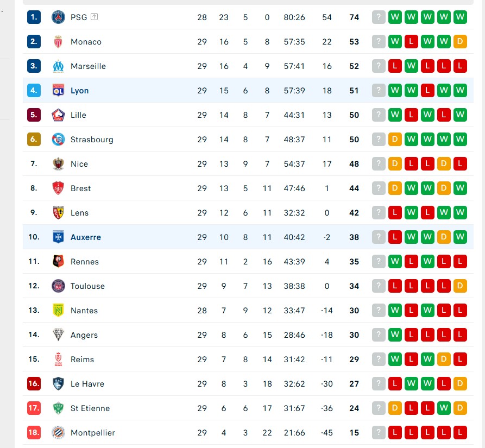Open the Toulouse club logo
This screenshot has width=485, height=448.
click(58, 286)
